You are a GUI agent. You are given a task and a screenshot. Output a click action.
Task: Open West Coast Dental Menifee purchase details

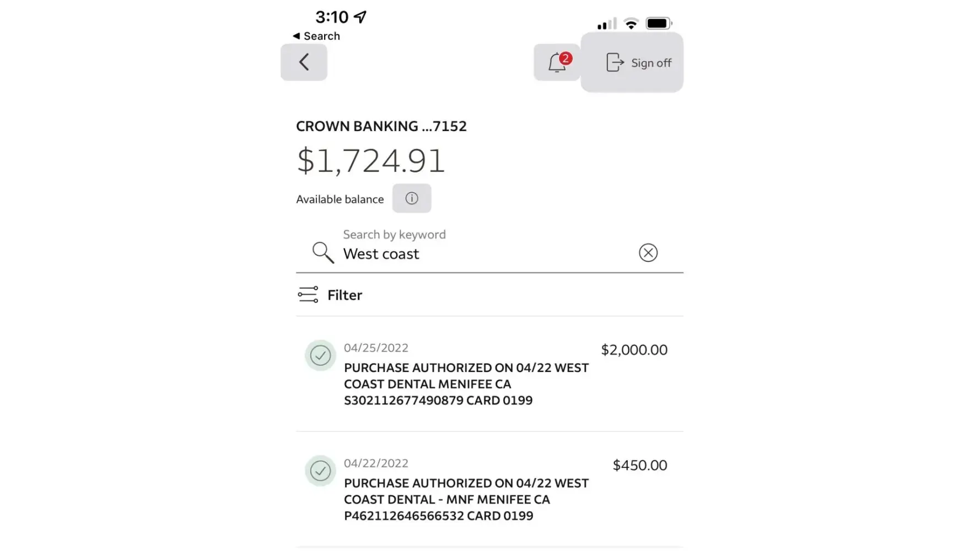pos(466,384)
